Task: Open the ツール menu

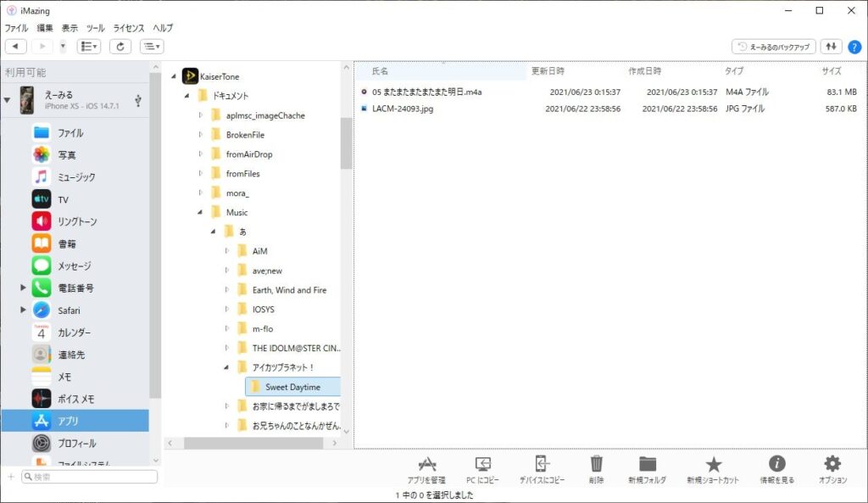Action: tap(96, 28)
